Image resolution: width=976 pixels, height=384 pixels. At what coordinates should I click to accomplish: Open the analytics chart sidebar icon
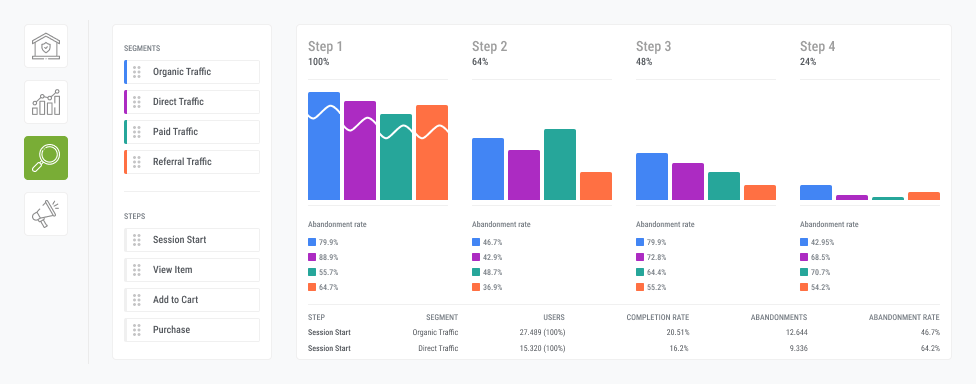(46, 102)
